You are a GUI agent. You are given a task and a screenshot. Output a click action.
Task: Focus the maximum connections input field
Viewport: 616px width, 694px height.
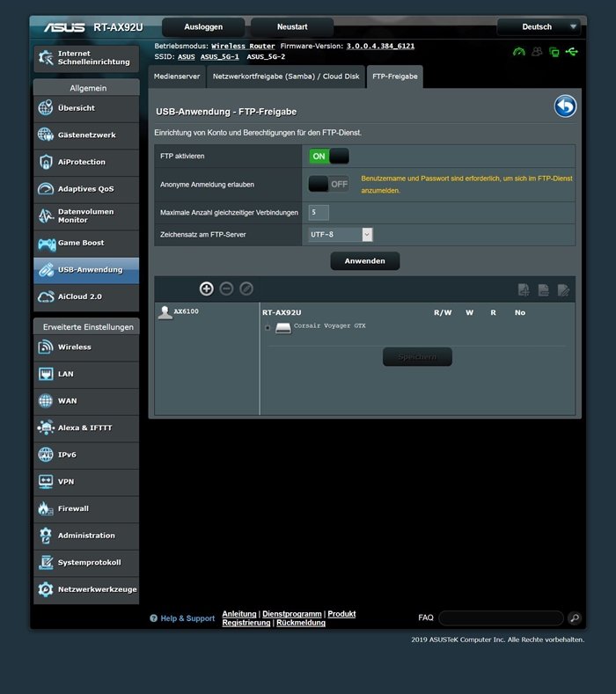(319, 213)
